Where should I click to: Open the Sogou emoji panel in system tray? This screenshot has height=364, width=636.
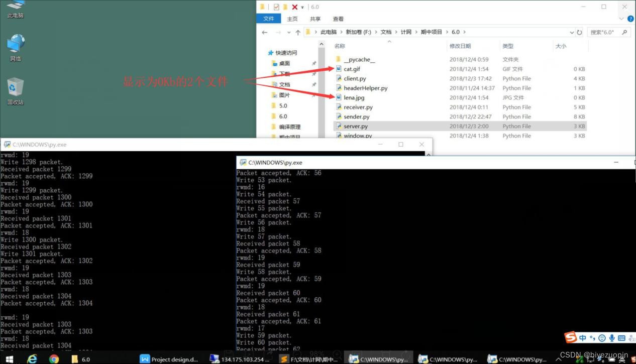602,337
